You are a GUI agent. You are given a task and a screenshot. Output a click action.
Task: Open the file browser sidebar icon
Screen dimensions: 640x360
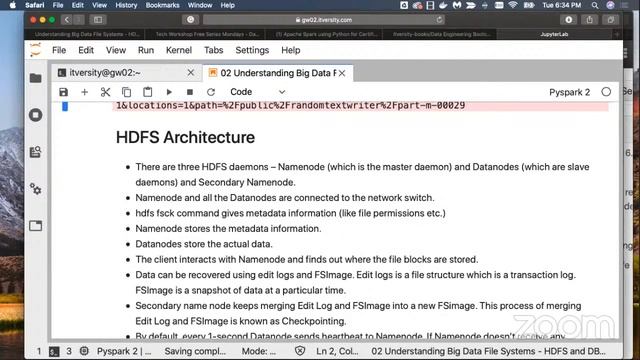click(36, 78)
